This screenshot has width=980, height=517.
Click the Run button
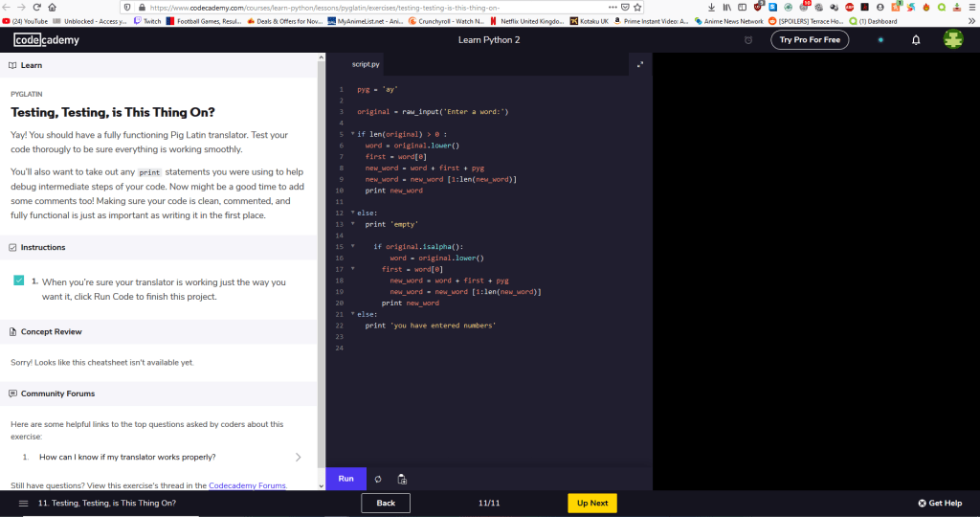(345, 479)
